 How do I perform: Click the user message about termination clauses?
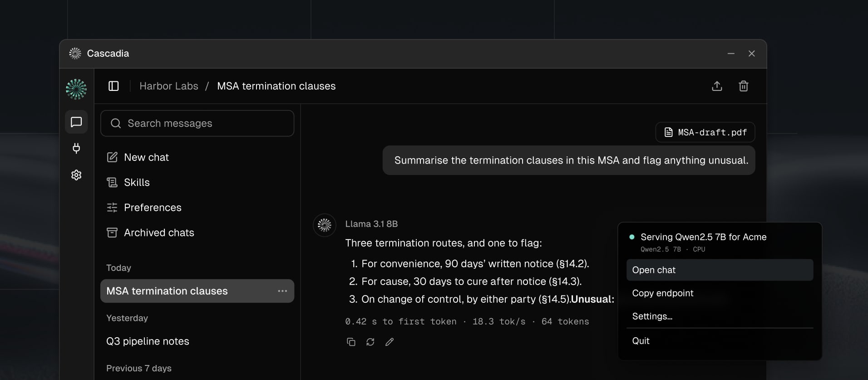pos(569,160)
